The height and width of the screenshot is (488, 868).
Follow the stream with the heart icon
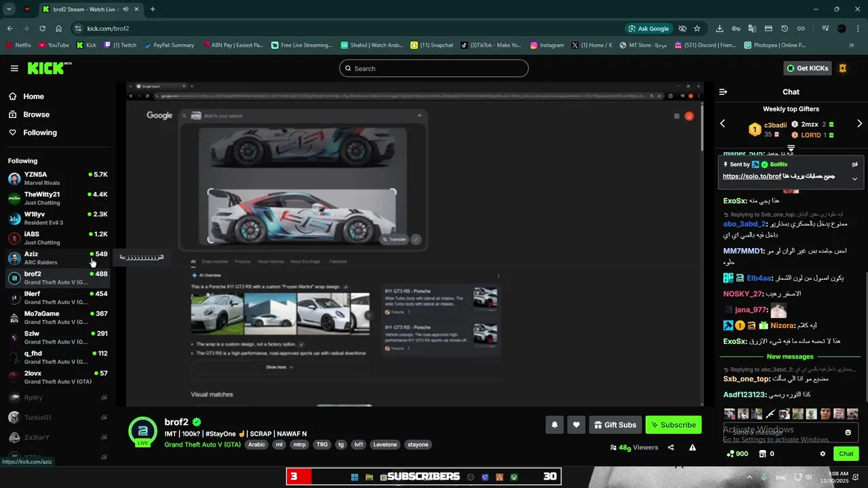click(576, 425)
